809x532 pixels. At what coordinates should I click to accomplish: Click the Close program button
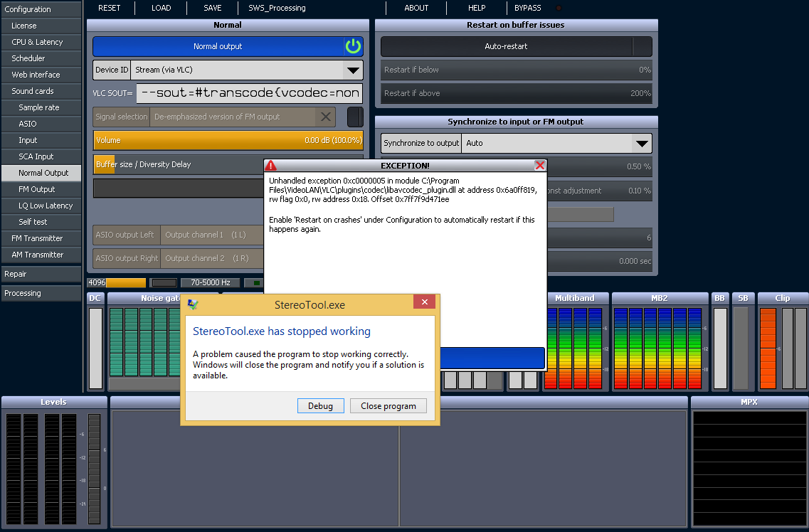pyautogui.click(x=388, y=405)
